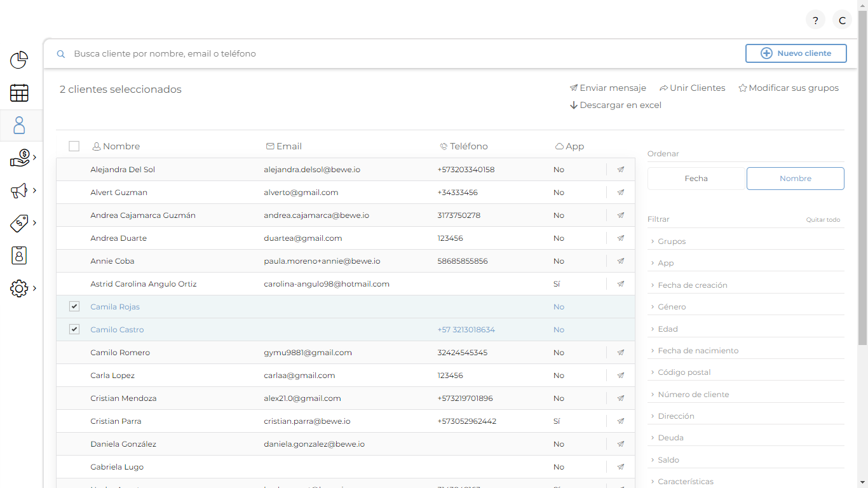Expand the Número de cliente filter

(745, 395)
